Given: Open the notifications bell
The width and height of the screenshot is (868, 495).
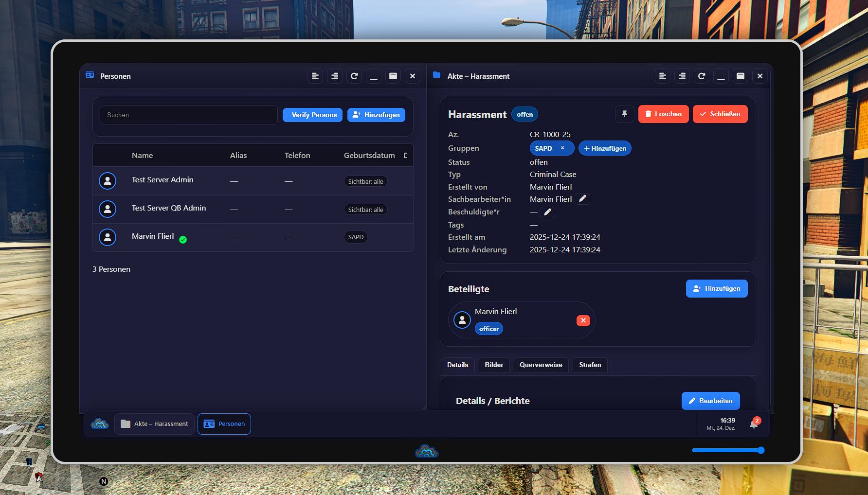Looking at the screenshot, I should (x=754, y=424).
